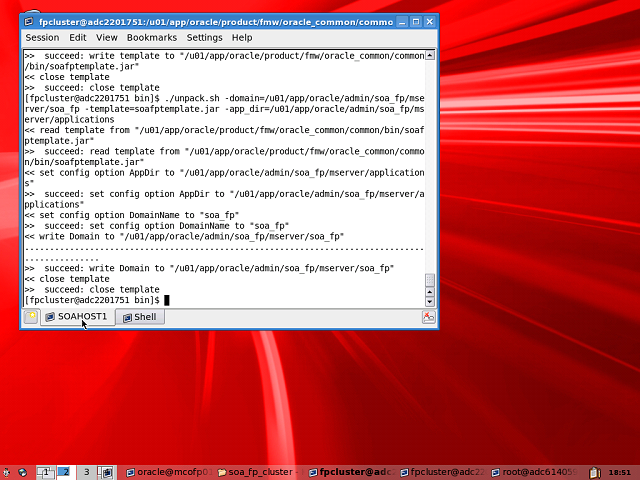The height and width of the screenshot is (480, 640).
Task: Click the start menu icon in panel
Action: [6, 473]
